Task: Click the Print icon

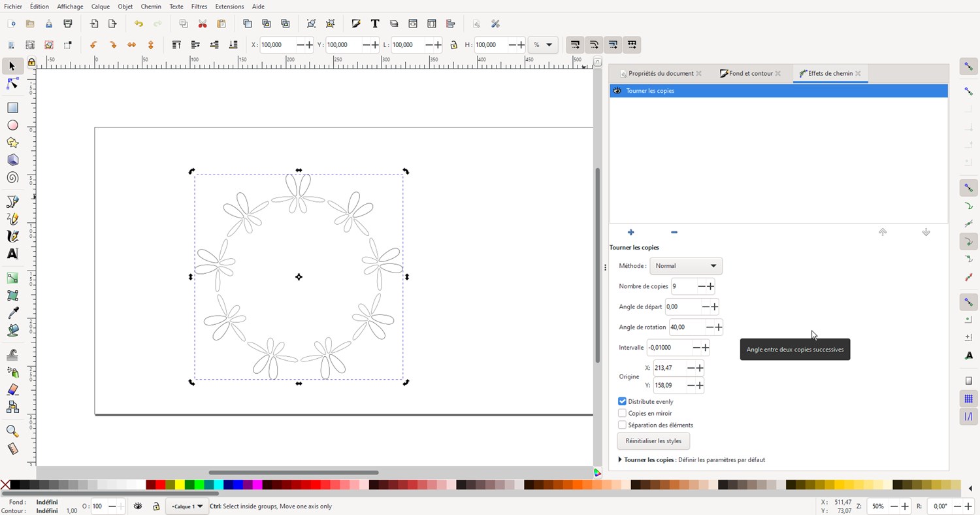Action: pyautogui.click(x=67, y=24)
